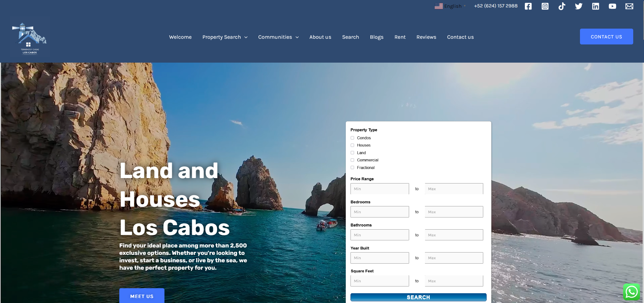Open the Reviews menu item
The width and height of the screenshot is (644, 303).
tap(426, 37)
